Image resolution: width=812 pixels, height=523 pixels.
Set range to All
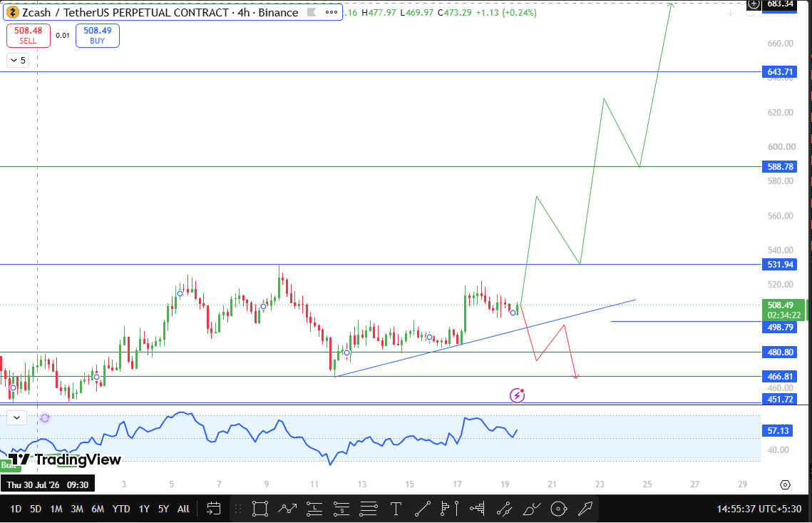coord(183,509)
